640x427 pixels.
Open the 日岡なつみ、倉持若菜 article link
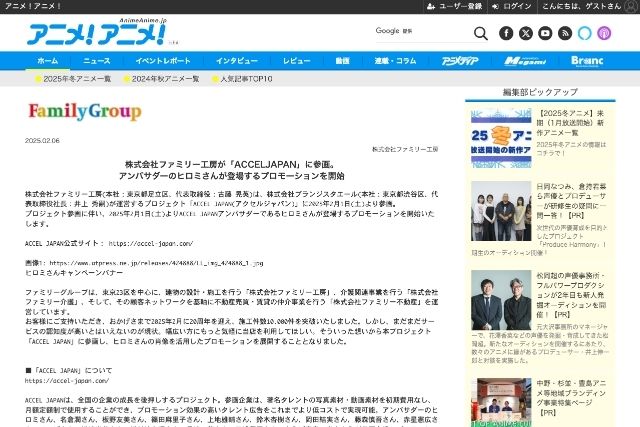(x=571, y=201)
